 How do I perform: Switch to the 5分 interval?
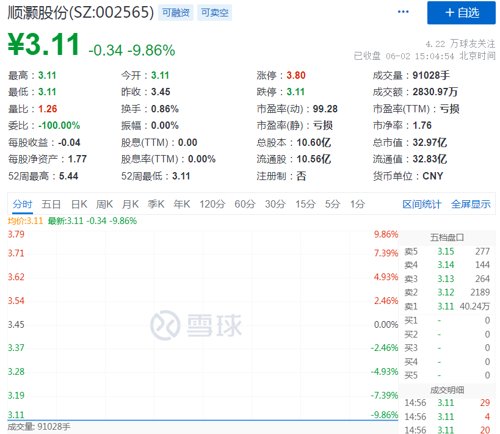point(332,204)
